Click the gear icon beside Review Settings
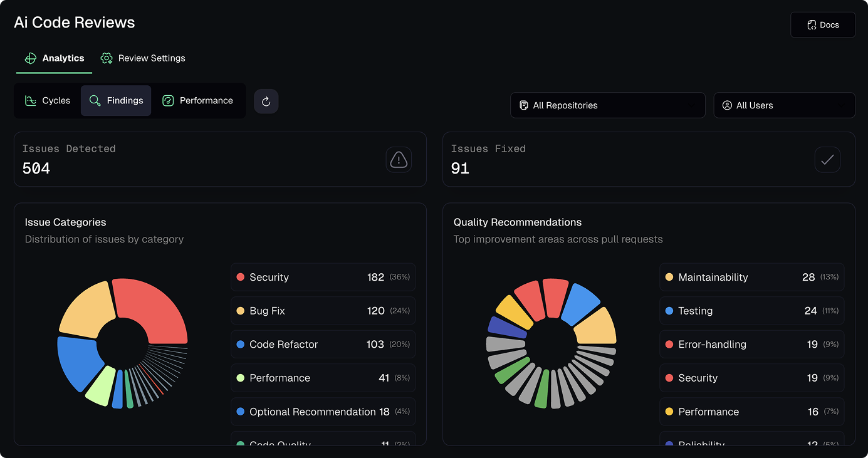This screenshot has width=868, height=458. click(x=106, y=58)
